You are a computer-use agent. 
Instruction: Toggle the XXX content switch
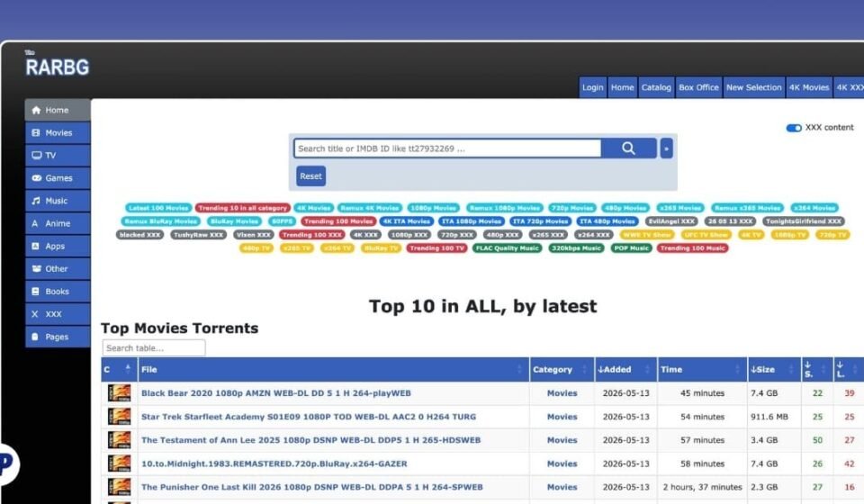(794, 128)
